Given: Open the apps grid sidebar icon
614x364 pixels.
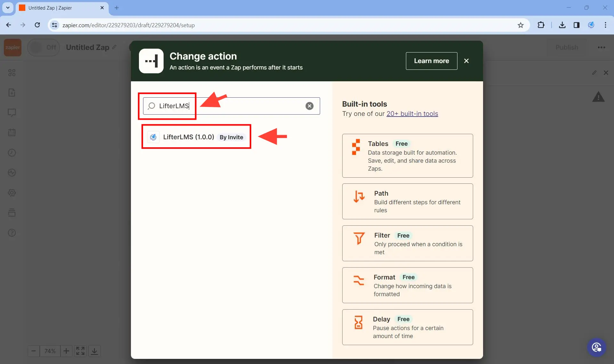Looking at the screenshot, I should [12, 73].
